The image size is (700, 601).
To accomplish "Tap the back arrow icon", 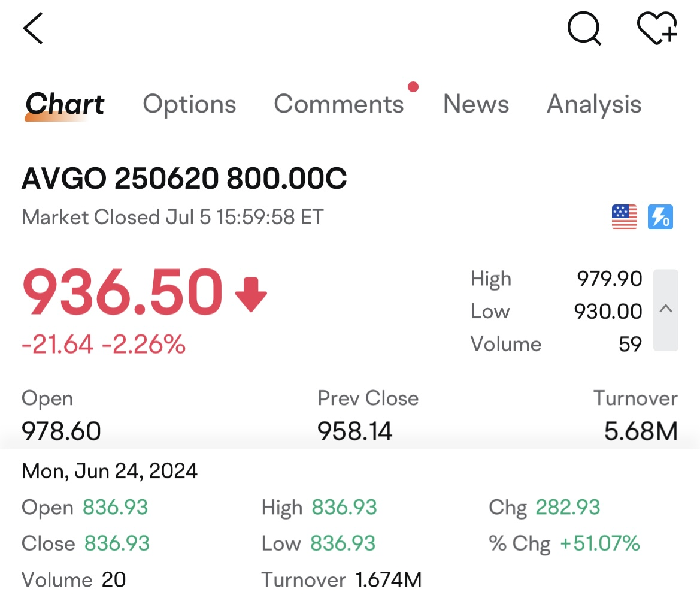I will [34, 28].
